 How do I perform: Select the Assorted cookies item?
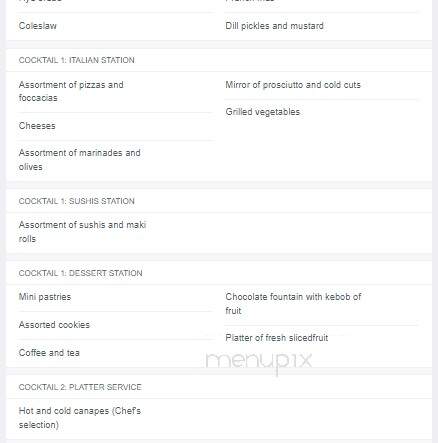[x=54, y=325]
